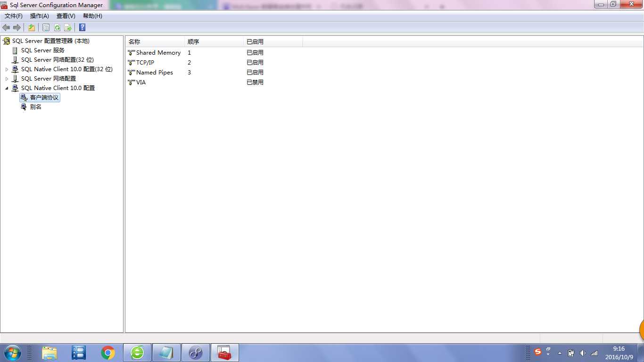Refresh the view using the green icon
The width and height of the screenshot is (644, 362).
click(x=57, y=27)
